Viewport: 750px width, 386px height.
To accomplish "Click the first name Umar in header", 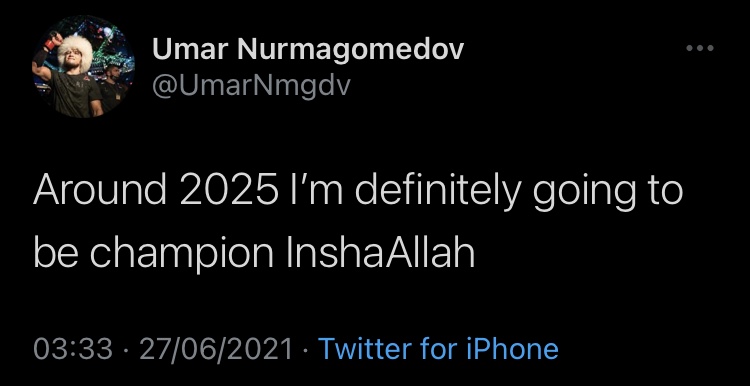I will pos(189,49).
